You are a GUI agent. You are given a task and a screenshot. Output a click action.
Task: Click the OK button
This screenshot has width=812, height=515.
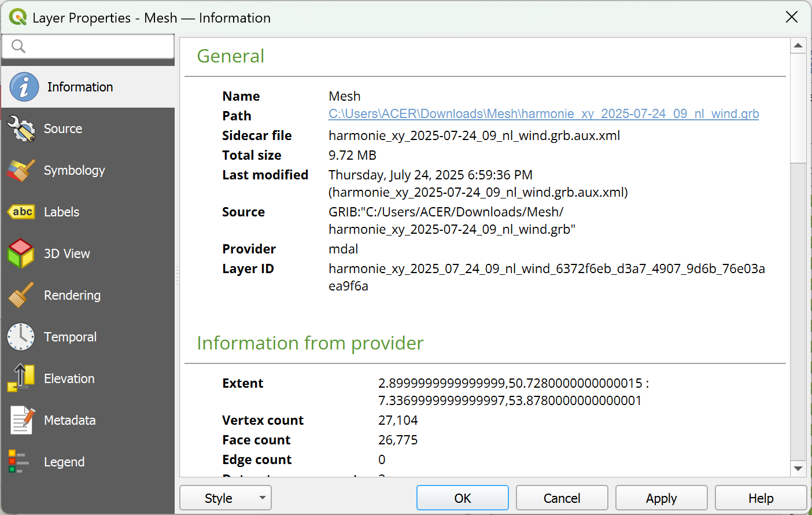(463, 498)
